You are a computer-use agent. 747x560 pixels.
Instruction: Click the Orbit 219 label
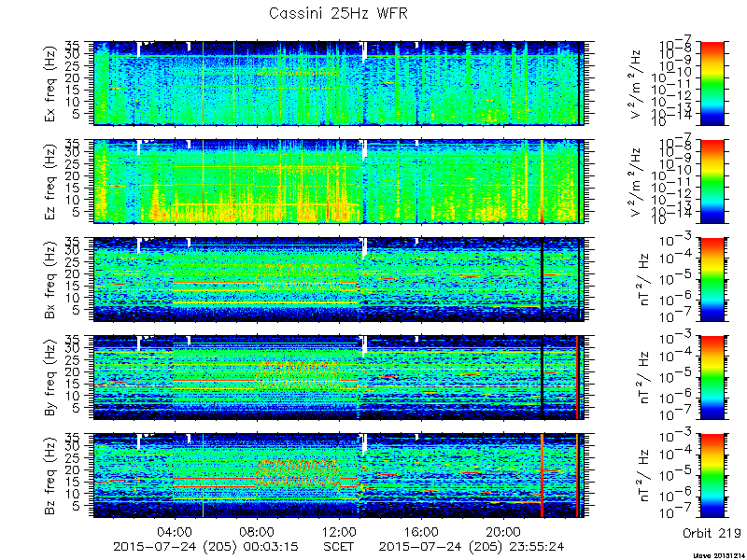tap(712, 532)
